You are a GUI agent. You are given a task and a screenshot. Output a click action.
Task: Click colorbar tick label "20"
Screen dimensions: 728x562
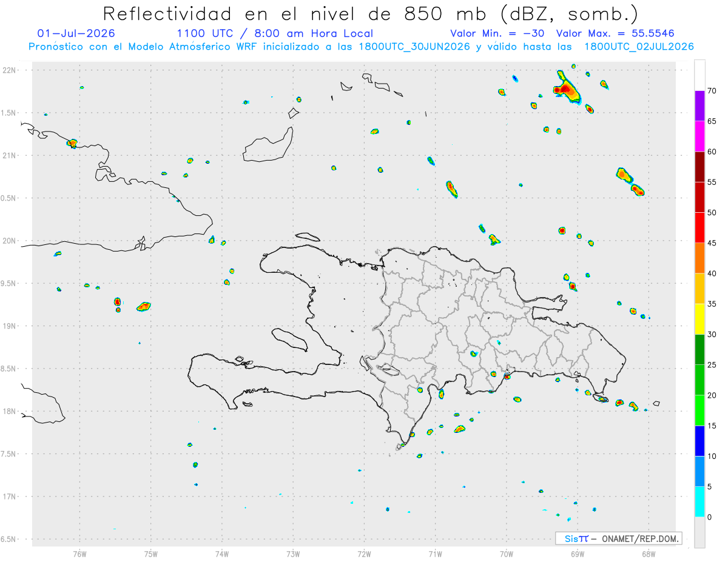[x=712, y=395]
